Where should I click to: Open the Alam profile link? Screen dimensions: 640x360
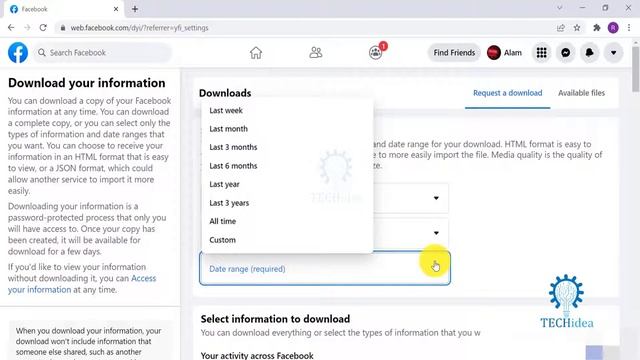[x=504, y=53]
